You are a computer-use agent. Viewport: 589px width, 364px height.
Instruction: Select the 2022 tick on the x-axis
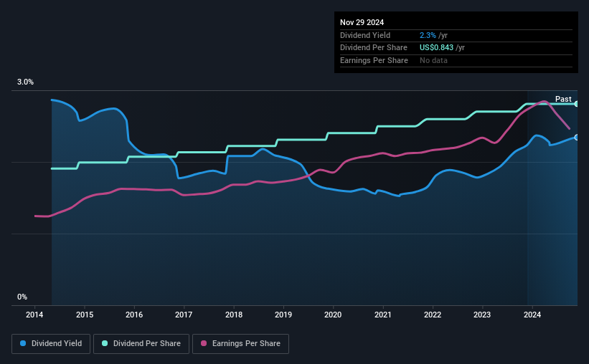coord(433,315)
